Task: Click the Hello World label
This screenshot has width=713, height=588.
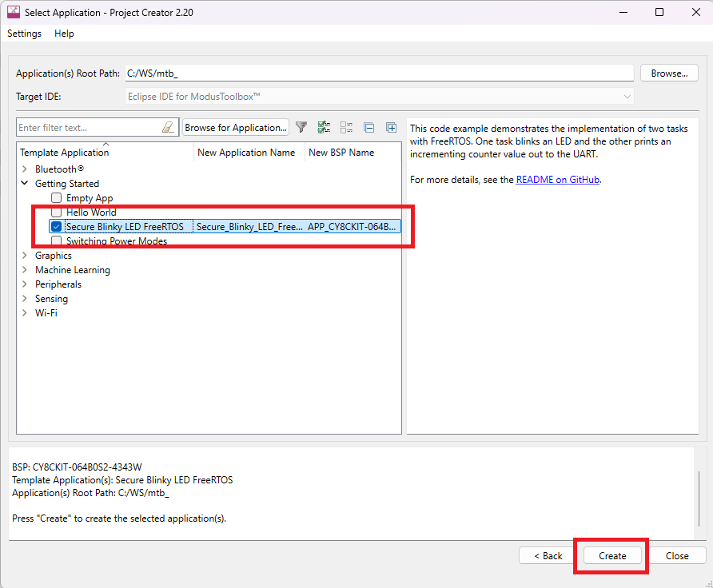Action: (x=91, y=213)
